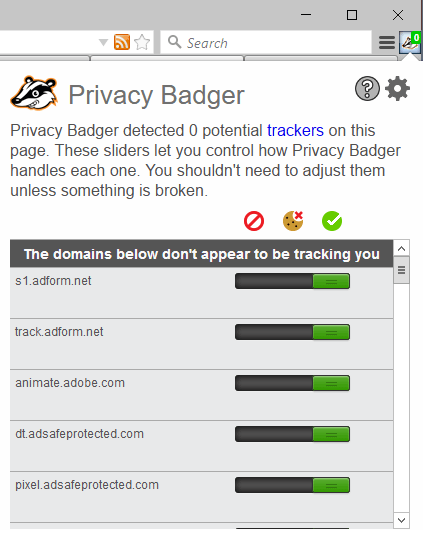Click the cookie-block legend icon
This screenshot has height=537, width=425.
click(x=293, y=221)
